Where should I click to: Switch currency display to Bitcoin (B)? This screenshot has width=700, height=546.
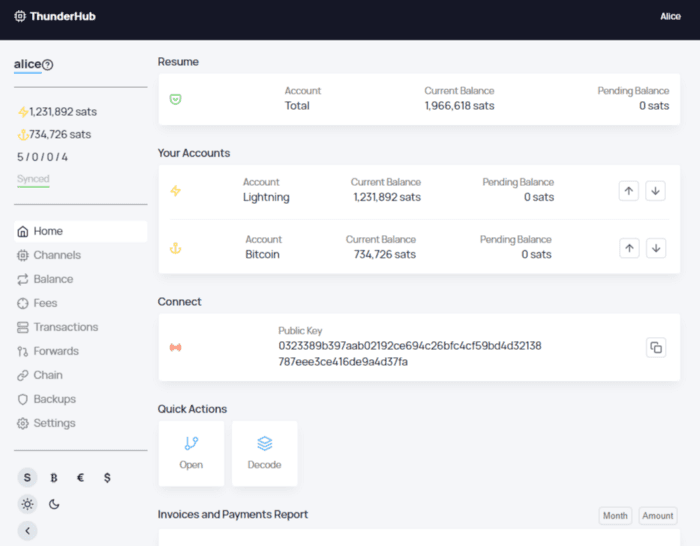54,478
